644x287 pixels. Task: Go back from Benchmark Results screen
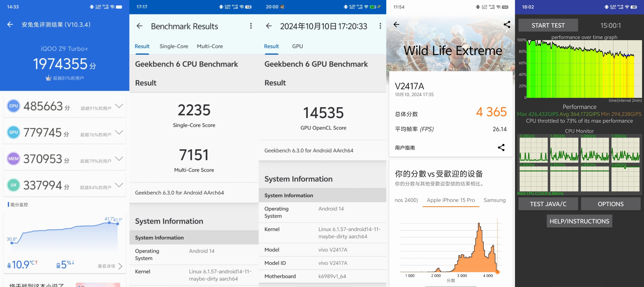(x=140, y=26)
